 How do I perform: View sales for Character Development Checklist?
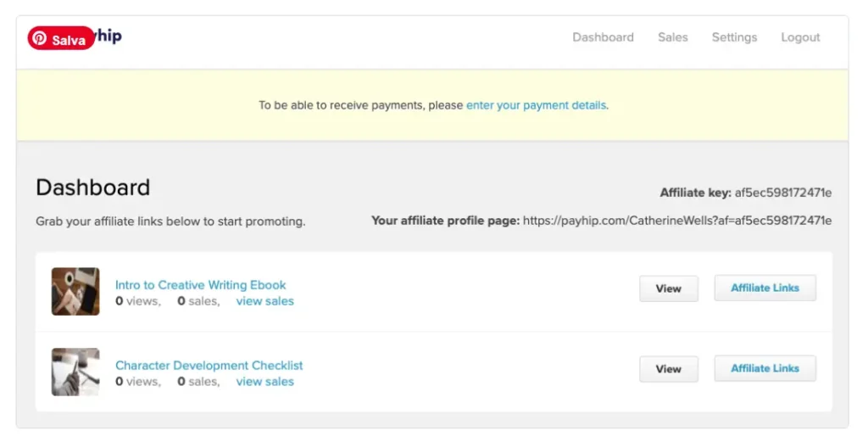[264, 382]
